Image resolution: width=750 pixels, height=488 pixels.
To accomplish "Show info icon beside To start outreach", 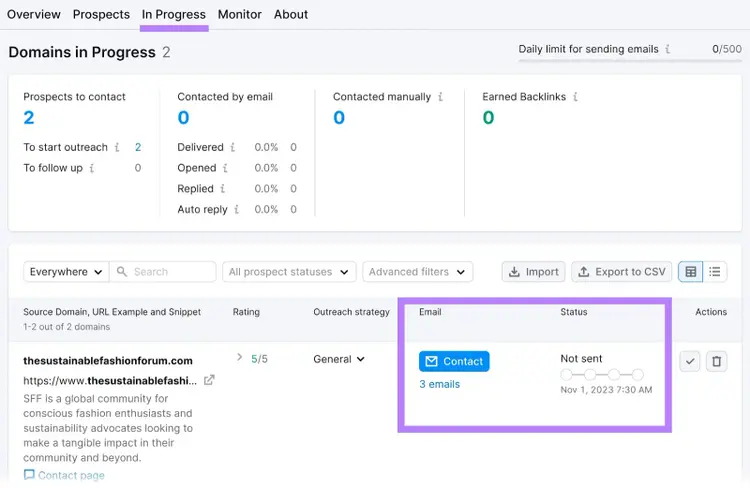I will pyautogui.click(x=117, y=147).
